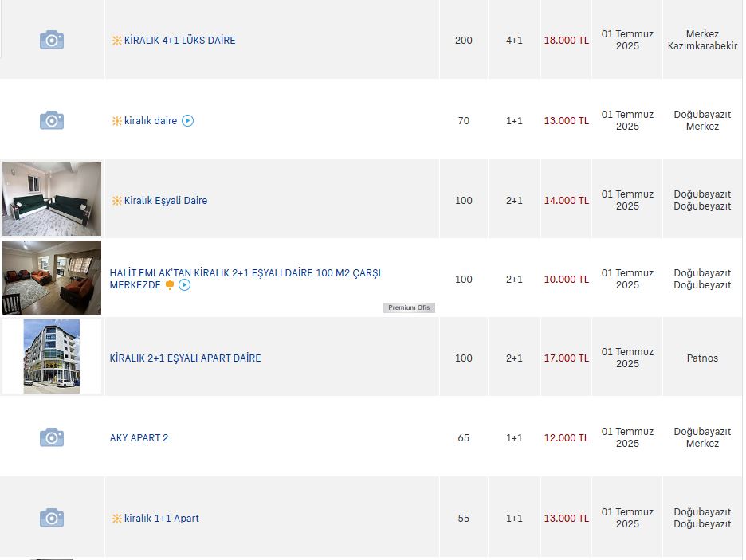The width and height of the screenshot is (746, 560).
Task: Click apartment building thumbnail for Patnos listing
Action: [x=52, y=357]
